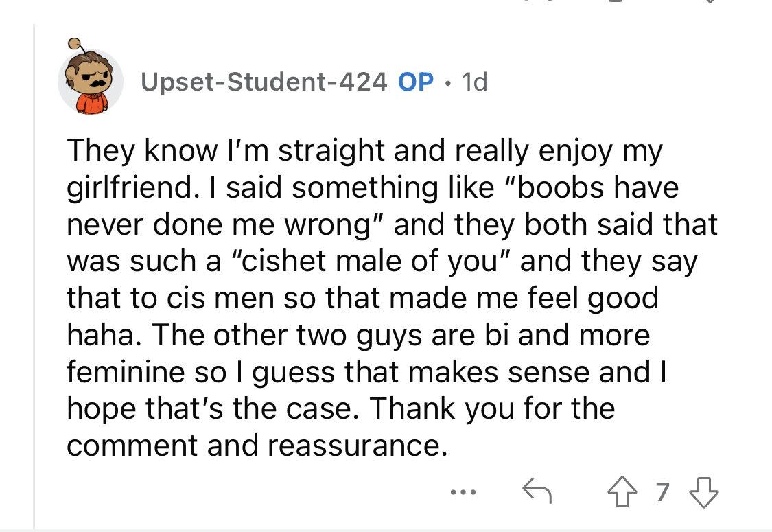Click the word "feminine" in the comment
This screenshot has height=532, width=772.
127,373
